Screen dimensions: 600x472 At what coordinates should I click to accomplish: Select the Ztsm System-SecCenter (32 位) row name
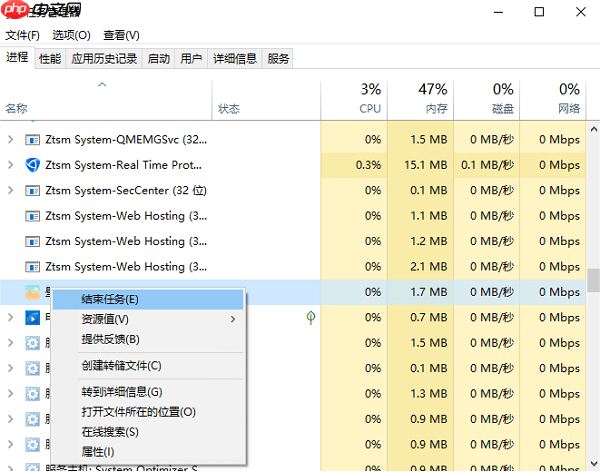click(126, 191)
